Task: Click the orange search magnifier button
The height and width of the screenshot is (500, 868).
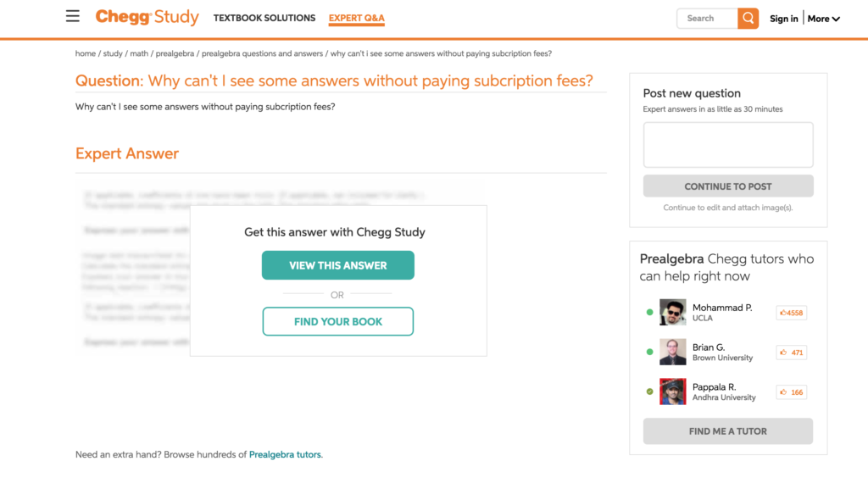Action: pyautogui.click(x=748, y=19)
